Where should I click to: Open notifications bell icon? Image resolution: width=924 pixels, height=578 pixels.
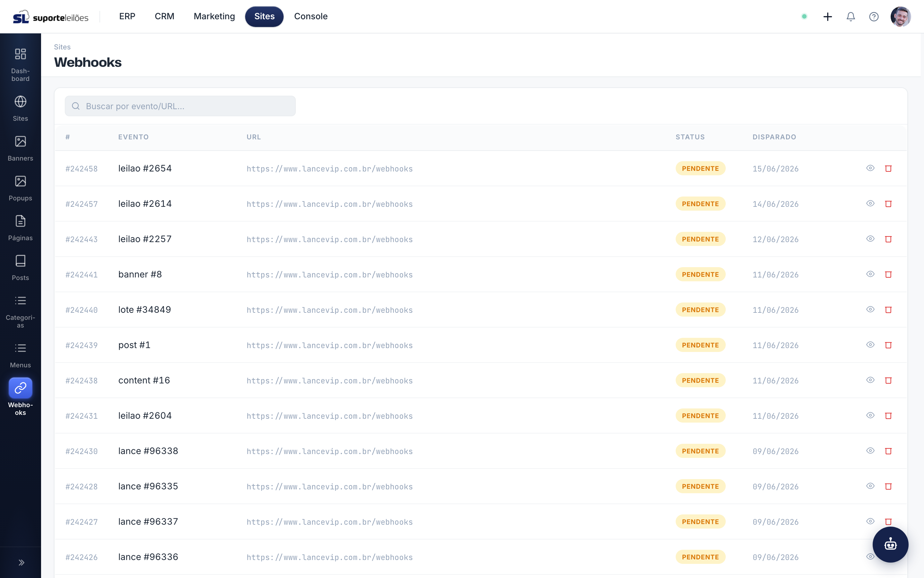click(850, 16)
